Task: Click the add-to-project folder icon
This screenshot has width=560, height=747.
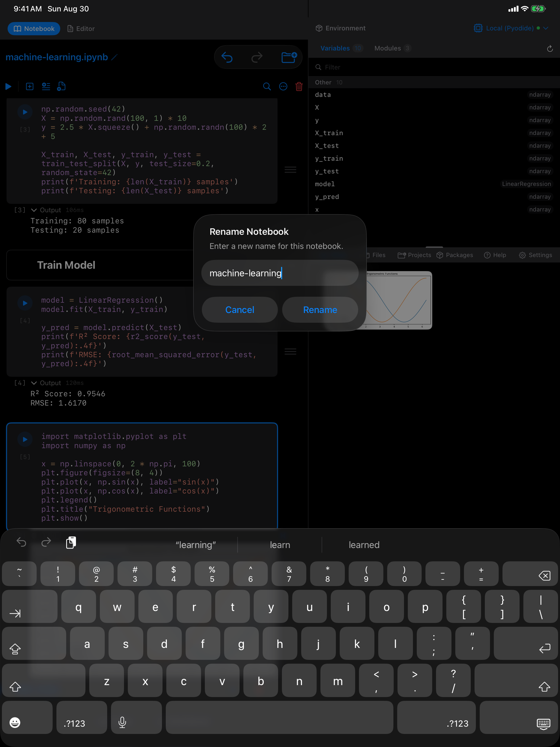Action: pyautogui.click(x=289, y=58)
